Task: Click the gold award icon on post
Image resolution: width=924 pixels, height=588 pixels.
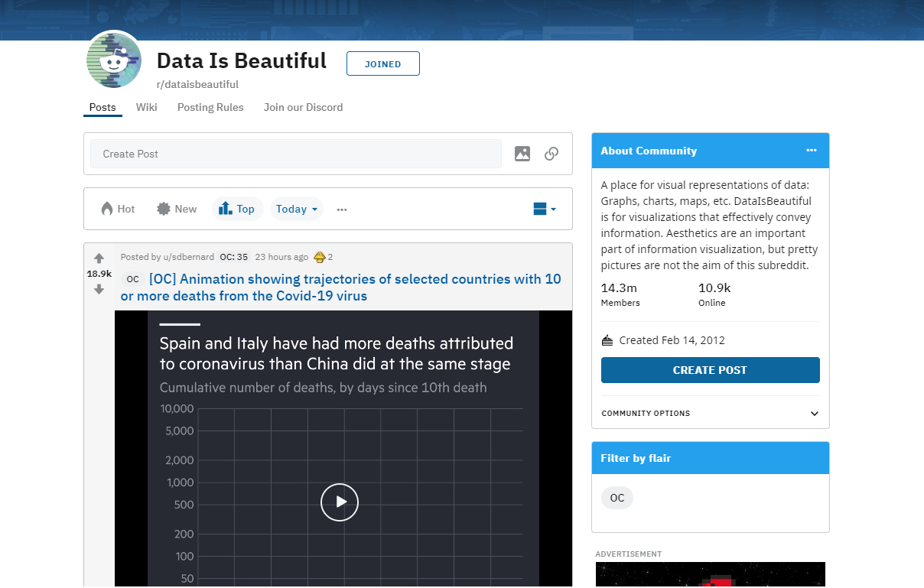Action: (x=320, y=257)
